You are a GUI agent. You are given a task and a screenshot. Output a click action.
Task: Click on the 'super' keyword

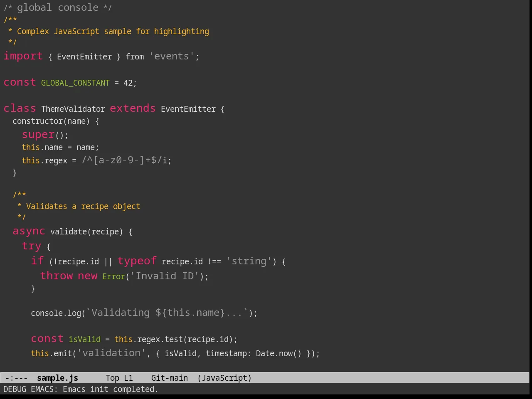point(38,135)
